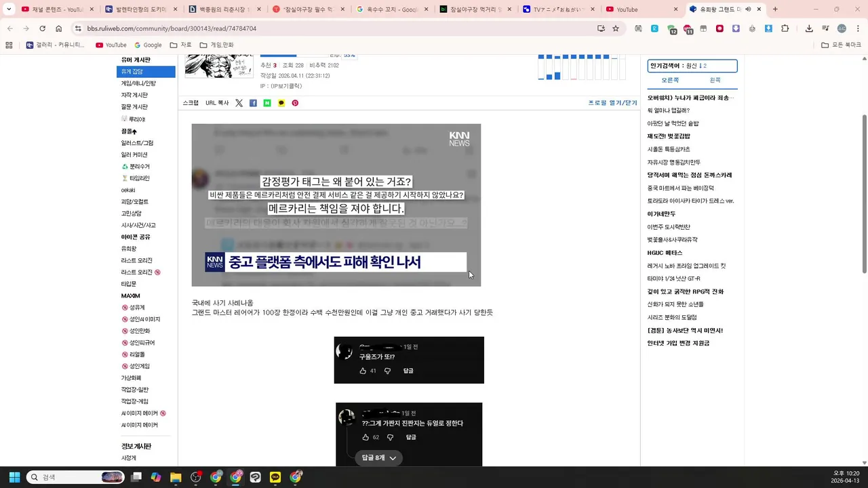Image resolution: width=868 pixels, height=488 pixels.
Task: Click the extension icon with badge 11
Action: pos(688,29)
